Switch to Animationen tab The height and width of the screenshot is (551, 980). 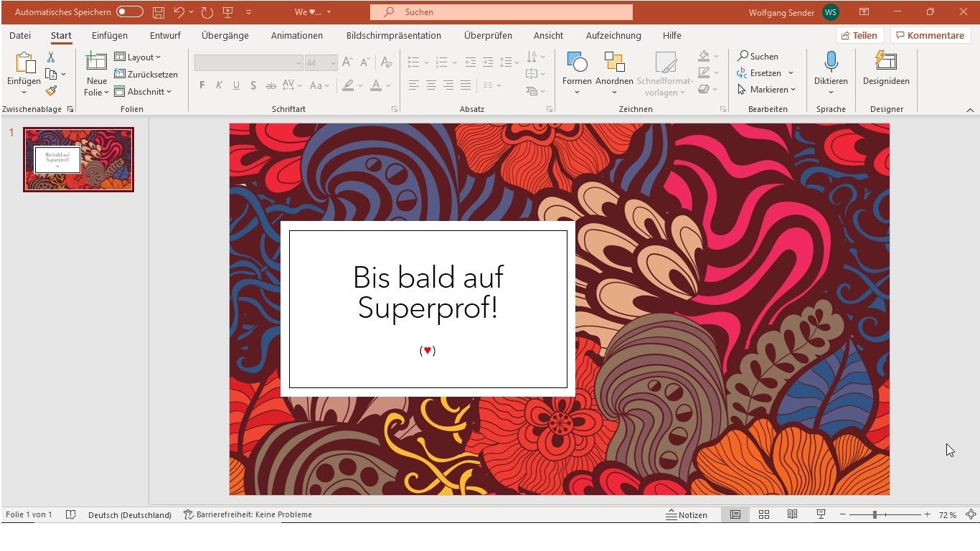click(x=297, y=35)
